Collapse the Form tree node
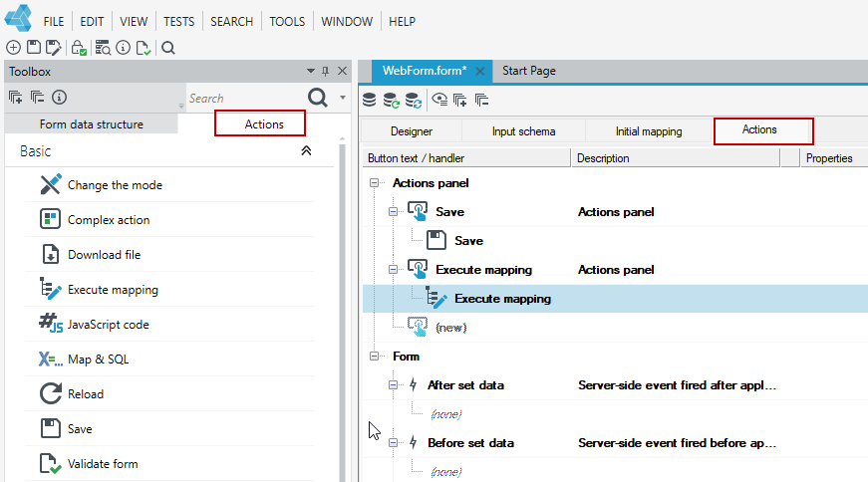868x482 pixels. point(375,356)
